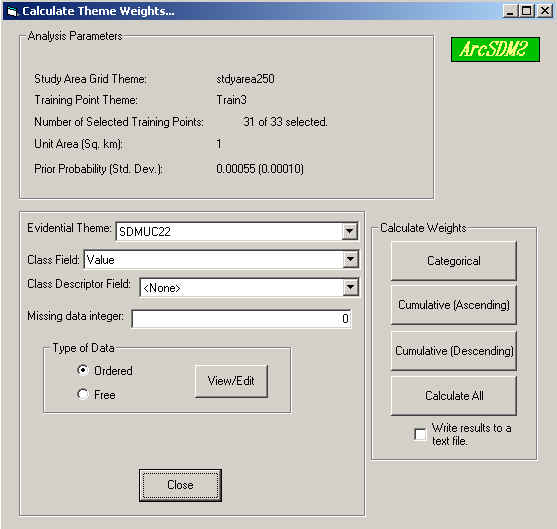Open the Class Descriptor Field dropdown arrow
Viewport: 557px width, 529px height.
click(x=351, y=287)
